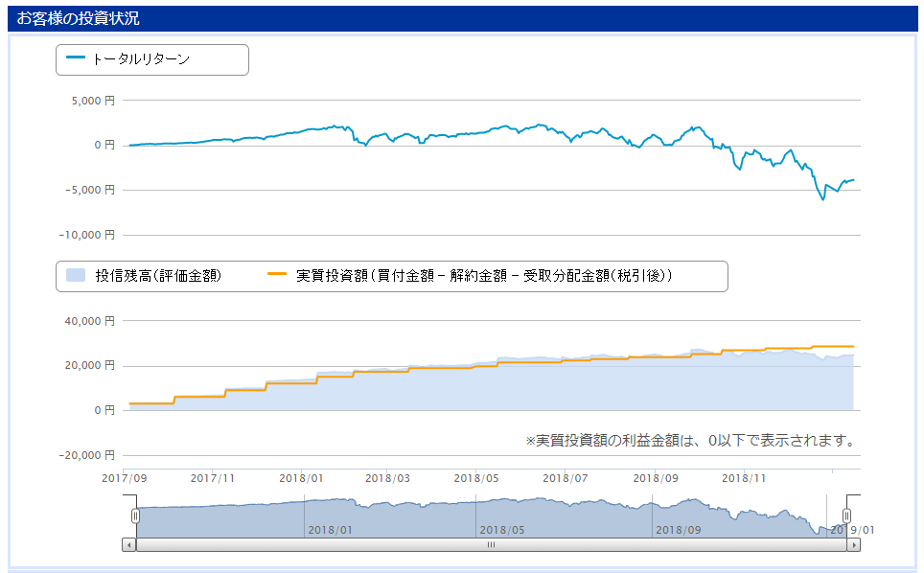924x573 pixels.
Task: Click the 40,000 円 axis label
Action: [x=89, y=321]
